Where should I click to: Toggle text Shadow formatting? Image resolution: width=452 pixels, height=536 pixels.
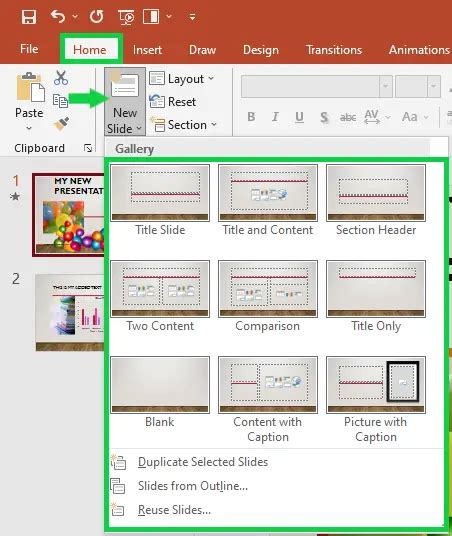[x=324, y=117]
